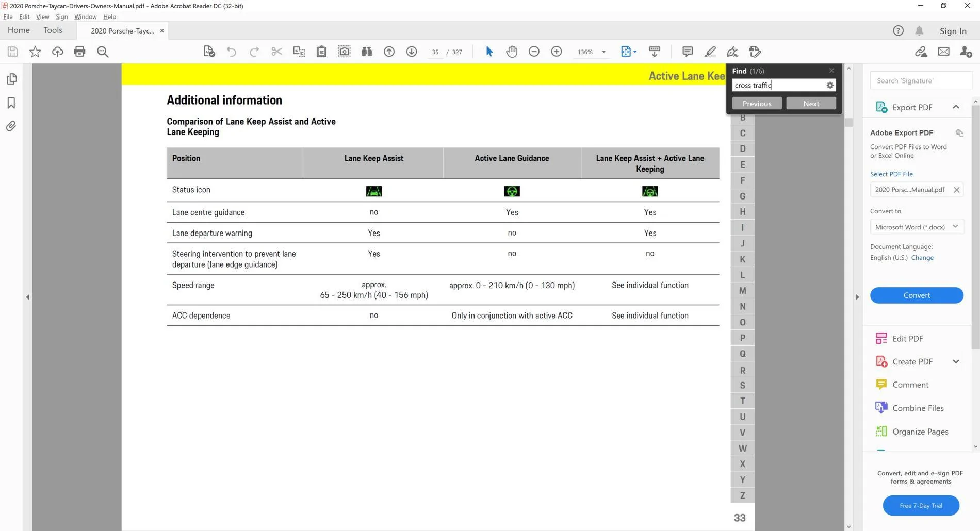Open the help question mark menu
980x531 pixels.
tap(898, 31)
